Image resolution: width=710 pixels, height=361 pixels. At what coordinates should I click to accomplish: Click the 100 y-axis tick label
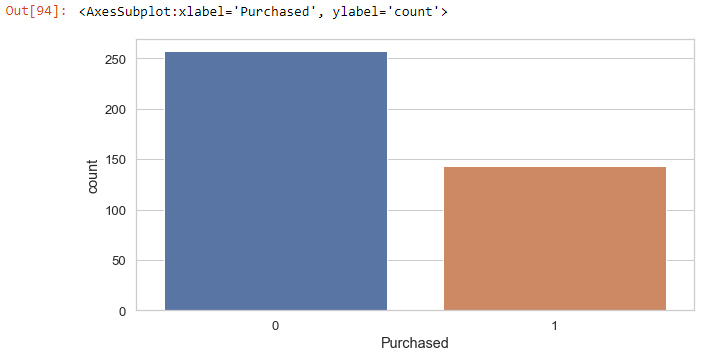(115, 211)
